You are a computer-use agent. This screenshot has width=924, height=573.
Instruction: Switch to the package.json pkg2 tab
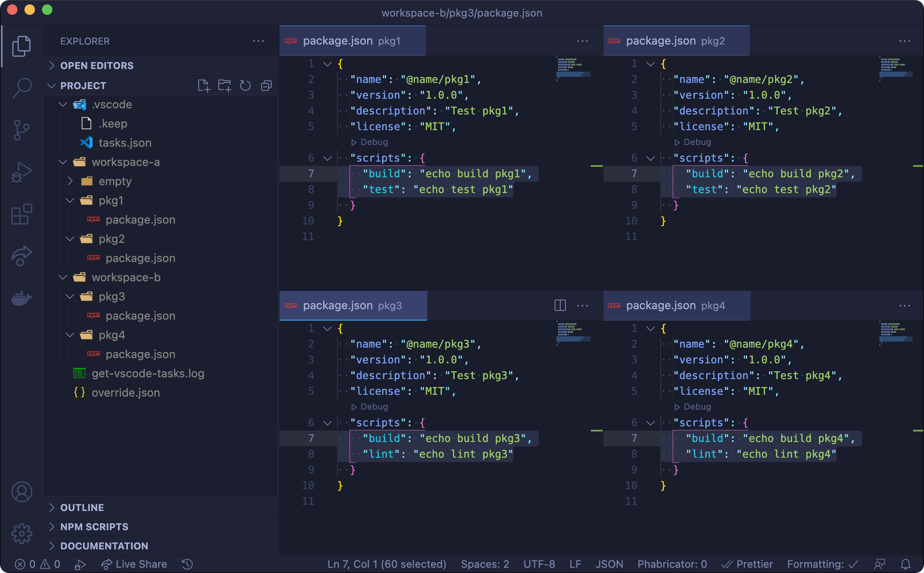coord(675,41)
